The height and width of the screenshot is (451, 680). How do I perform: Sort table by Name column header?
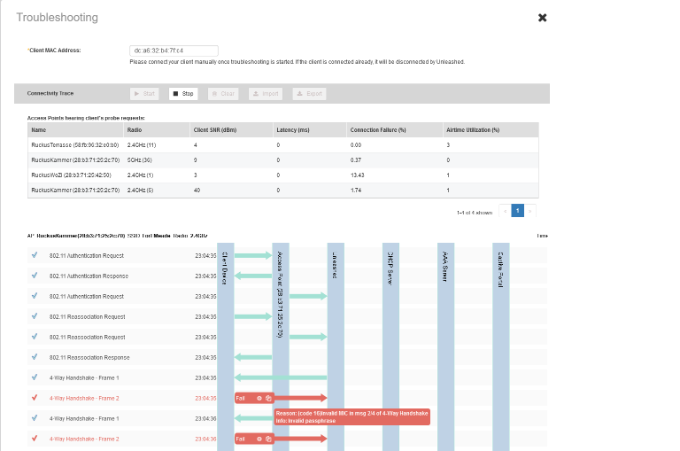[39, 130]
